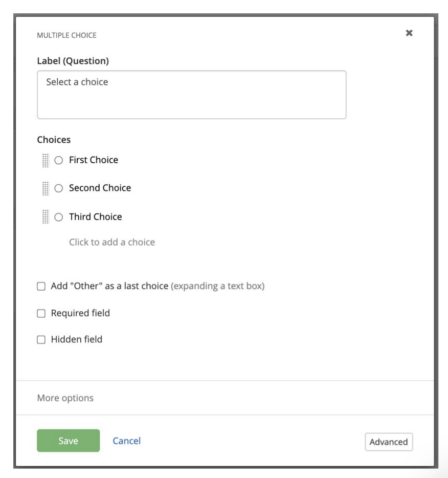
Task: Click drag handle beside Second Choice
Action: click(46, 188)
